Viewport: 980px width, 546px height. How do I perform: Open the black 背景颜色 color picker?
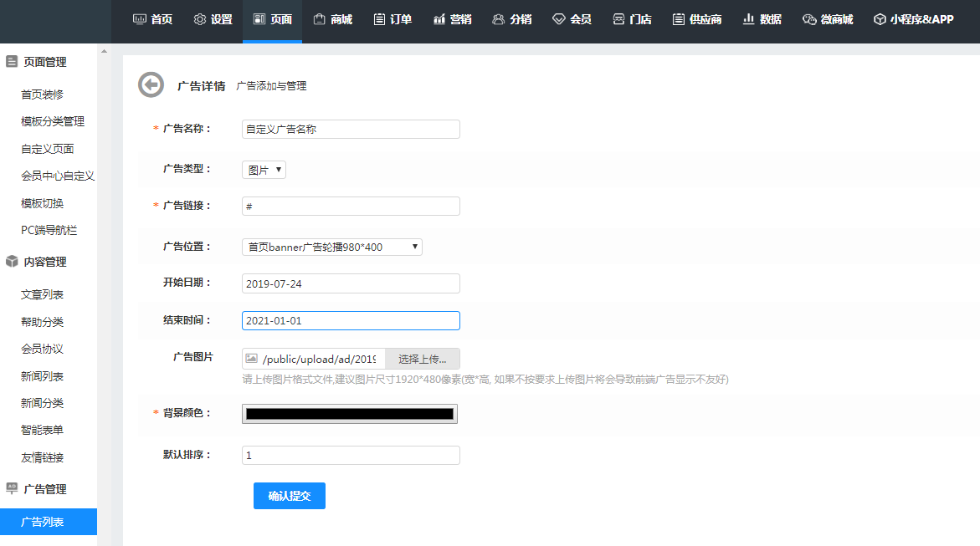click(350, 414)
